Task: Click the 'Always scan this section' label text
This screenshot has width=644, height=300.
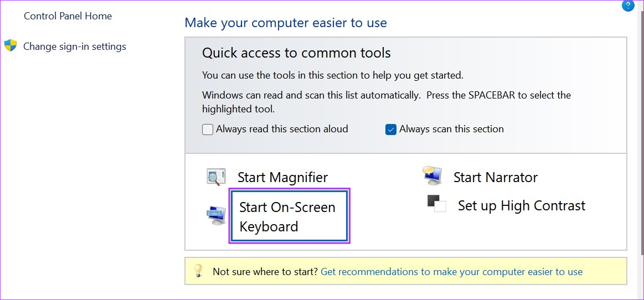Action: coord(451,129)
